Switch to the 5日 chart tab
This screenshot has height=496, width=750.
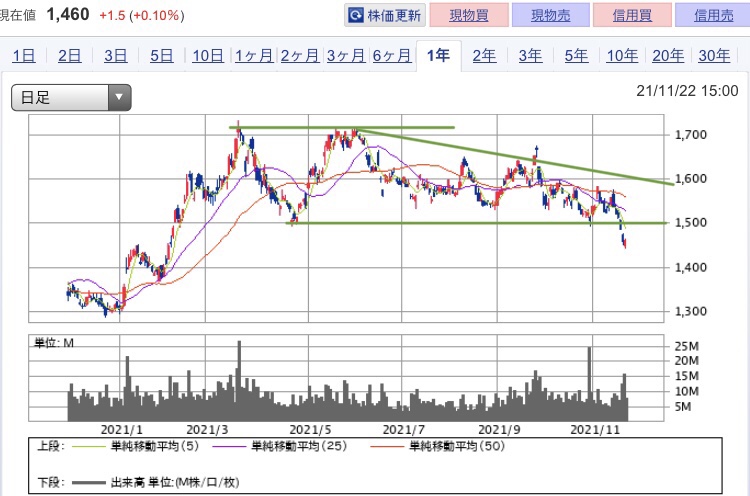click(x=162, y=56)
